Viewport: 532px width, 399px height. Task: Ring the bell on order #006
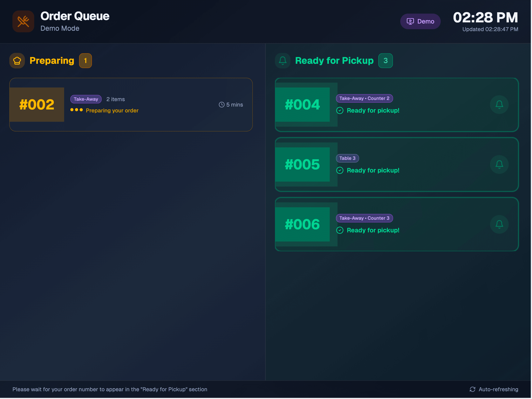[x=499, y=224]
